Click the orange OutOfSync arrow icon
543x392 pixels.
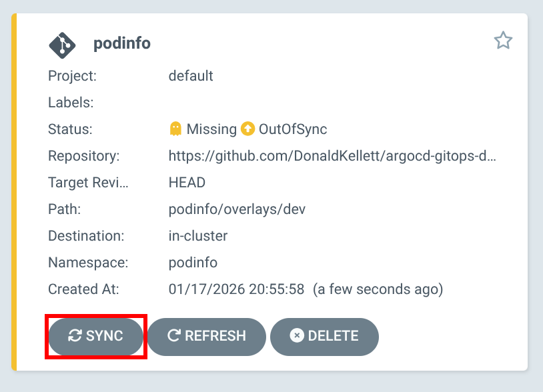click(x=247, y=129)
